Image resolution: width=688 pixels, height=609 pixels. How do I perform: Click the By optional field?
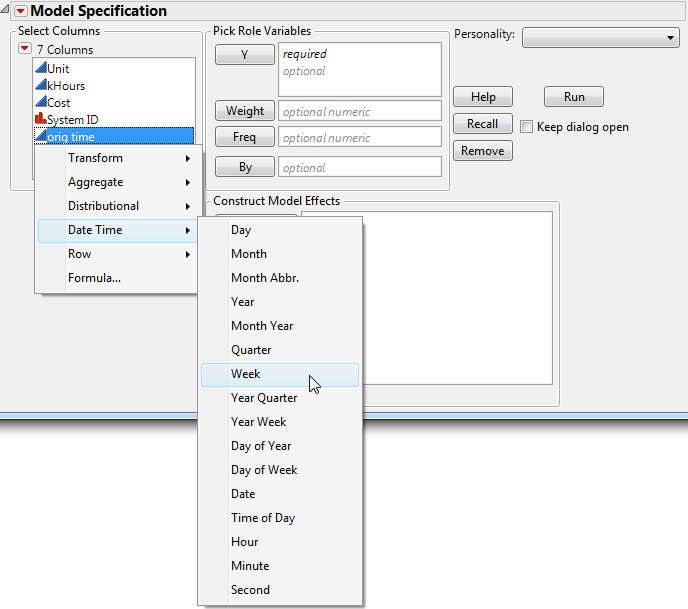click(x=360, y=167)
